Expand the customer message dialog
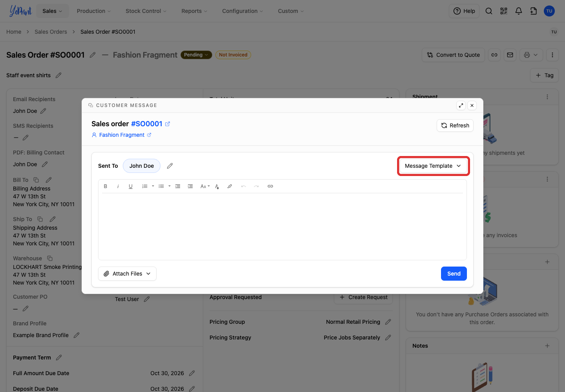Screen dimensions: 565x392 click(461, 105)
